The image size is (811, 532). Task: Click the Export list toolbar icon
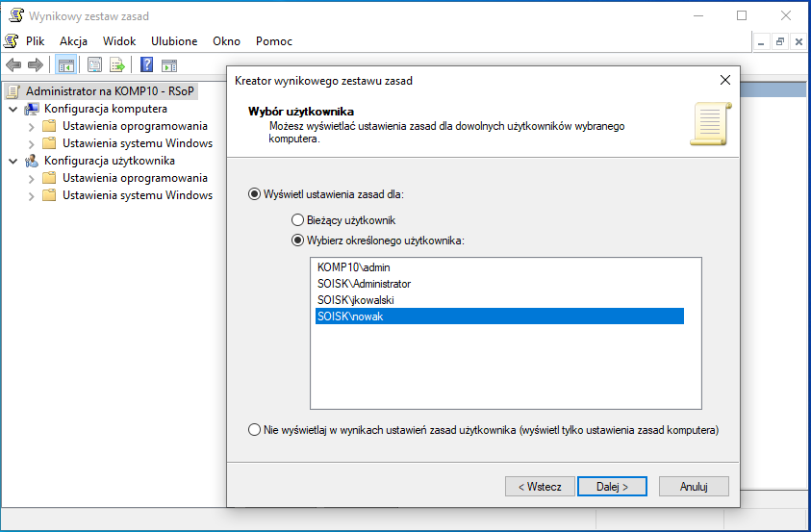click(117, 65)
